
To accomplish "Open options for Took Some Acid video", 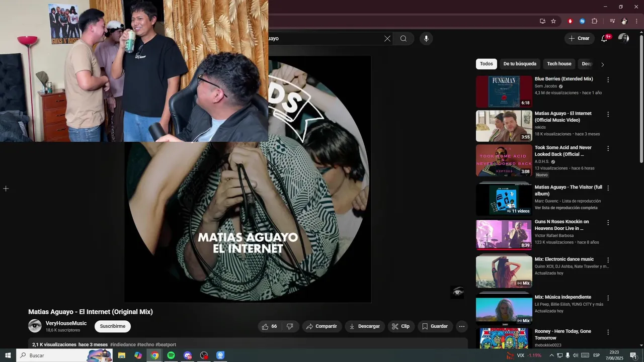I will pyautogui.click(x=608, y=149).
